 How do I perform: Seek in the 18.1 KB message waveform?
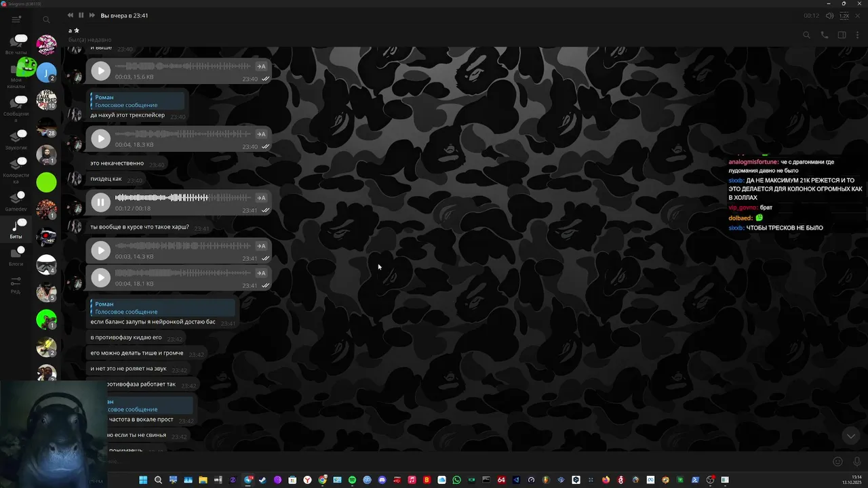click(x=182, y=273)
